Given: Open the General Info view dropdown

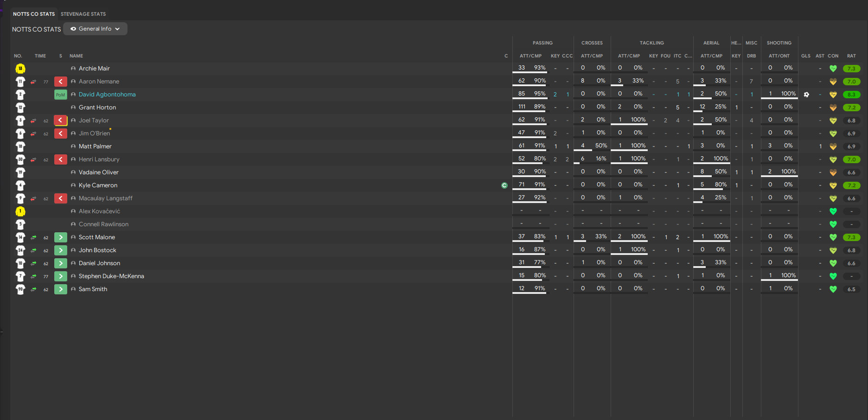Looking at the screenshot, I should click(x=95, y=29).
